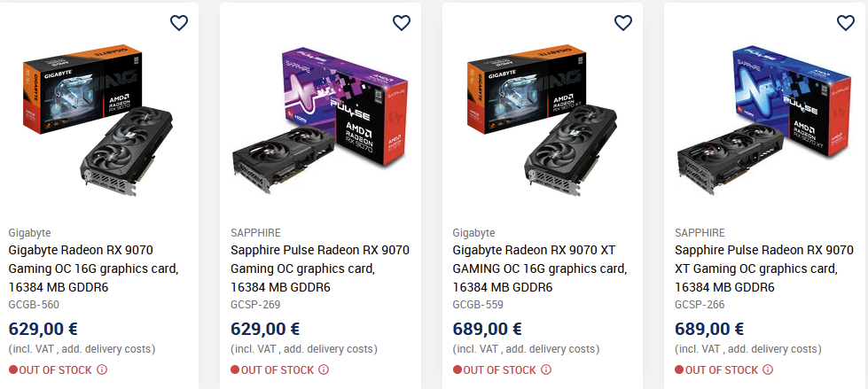Select Sapphire Pulse RX 9070 XT blue box image
The width and height of the screenshot is (868, 389).
click(764, 124)
